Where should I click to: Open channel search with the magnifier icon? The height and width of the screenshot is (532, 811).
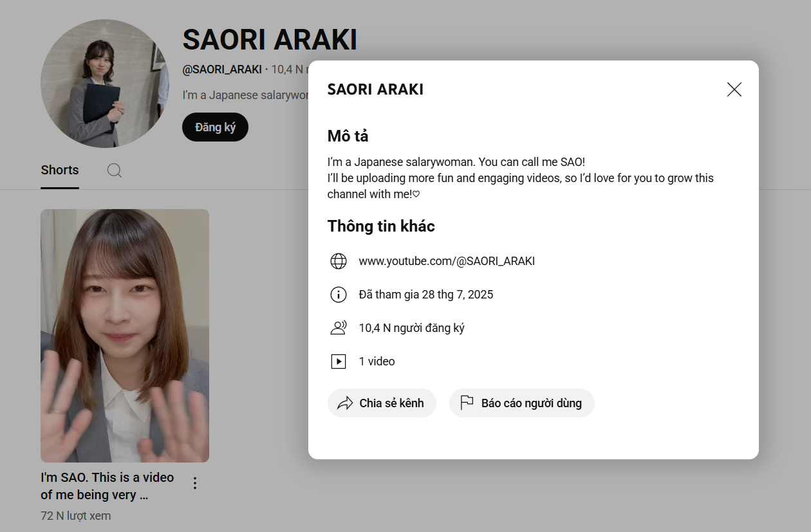click(x=115, y=170)
